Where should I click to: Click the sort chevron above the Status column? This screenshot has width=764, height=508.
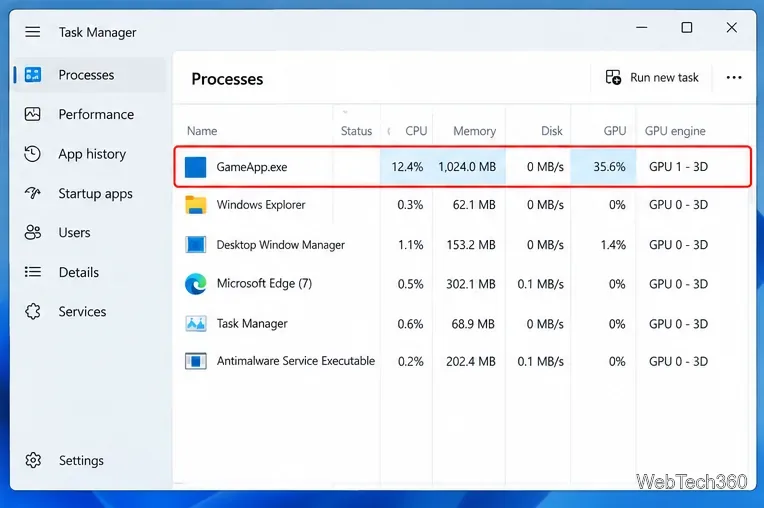345,112
